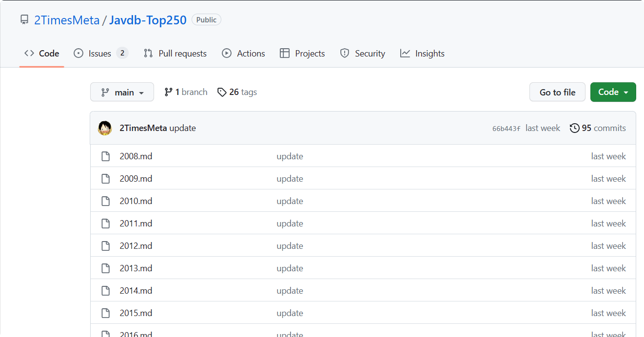
Task: View the 1 branch link
Action: coord(186,92)
